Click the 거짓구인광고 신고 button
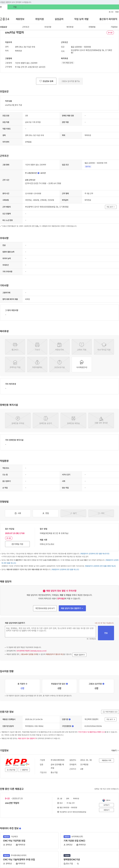Viewport: 119px width, 868px height. pos(110,712)
